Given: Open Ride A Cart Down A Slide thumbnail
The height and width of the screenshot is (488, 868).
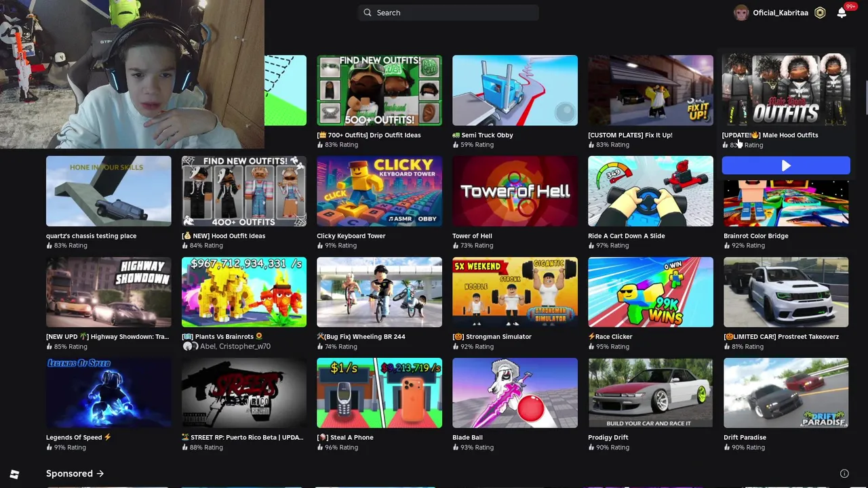Looking at the screenshot, I should tap(650, 191).
